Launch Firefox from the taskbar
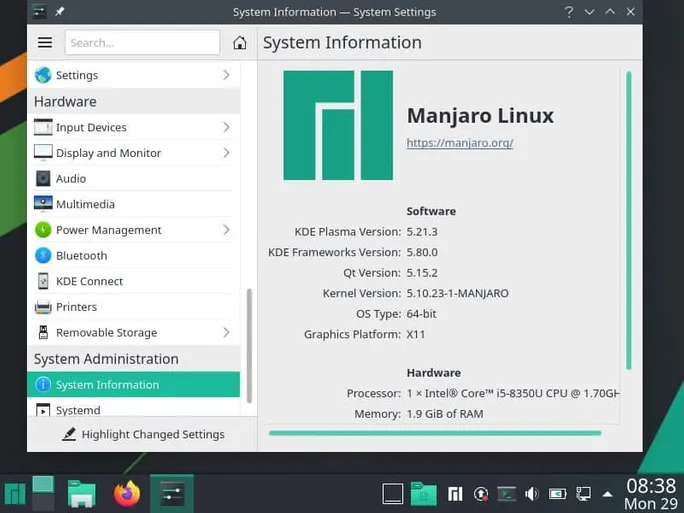The image size is (684, 513). (x=127, y=494)
